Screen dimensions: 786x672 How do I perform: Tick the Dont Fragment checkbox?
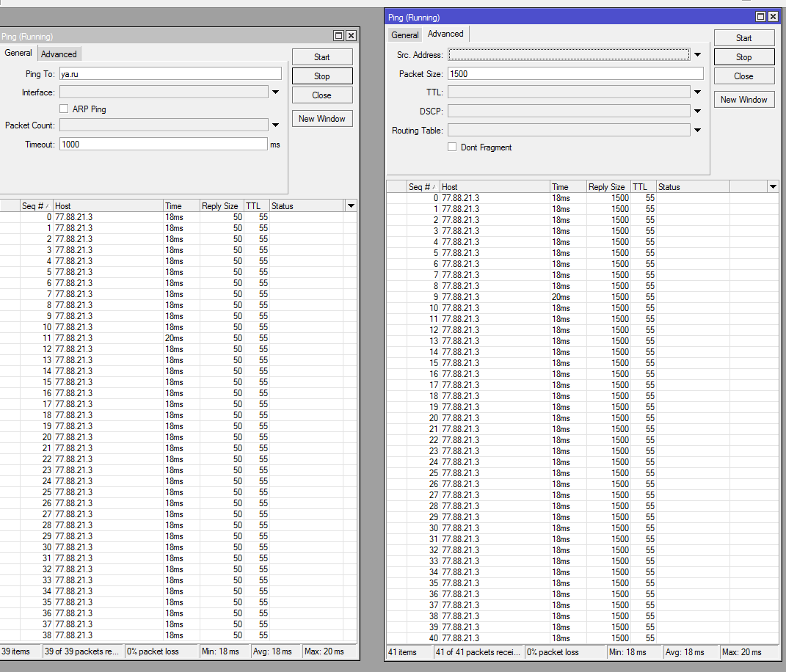point(452,147)
